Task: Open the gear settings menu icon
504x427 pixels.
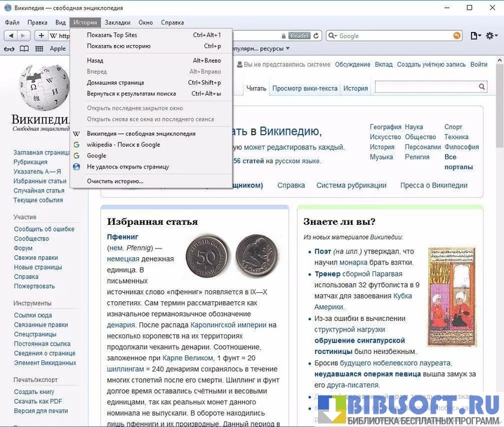Action: pos(491,35)
